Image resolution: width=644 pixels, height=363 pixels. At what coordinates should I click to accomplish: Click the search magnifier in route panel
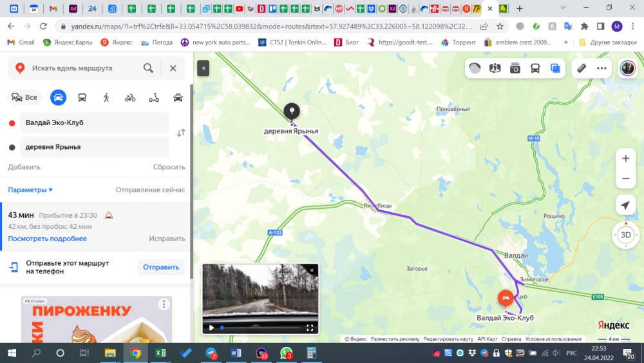[149, 68]
